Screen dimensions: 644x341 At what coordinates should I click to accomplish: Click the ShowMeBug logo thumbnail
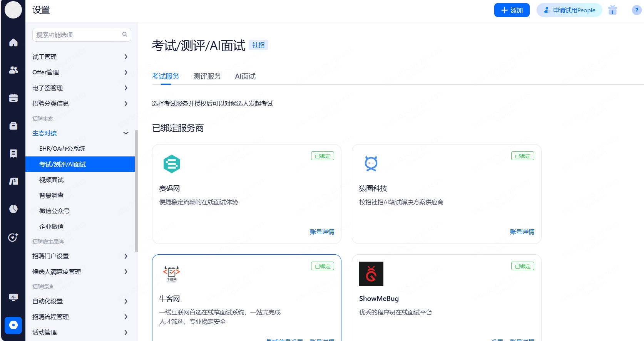[371, 274]
